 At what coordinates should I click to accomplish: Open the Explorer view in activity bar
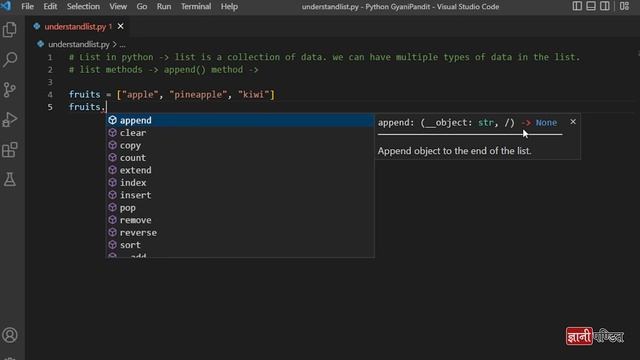coord(10,30)
